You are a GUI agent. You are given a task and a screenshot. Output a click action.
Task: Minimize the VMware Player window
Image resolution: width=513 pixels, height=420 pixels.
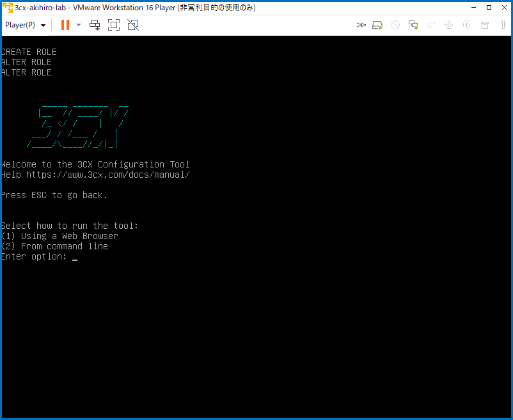click(x=473, y=8)
